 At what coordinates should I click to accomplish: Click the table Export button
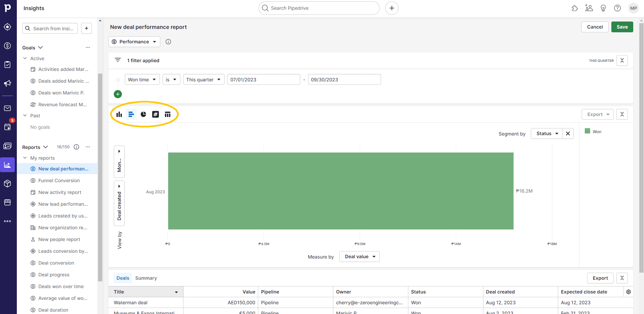(x=600, y=278)
